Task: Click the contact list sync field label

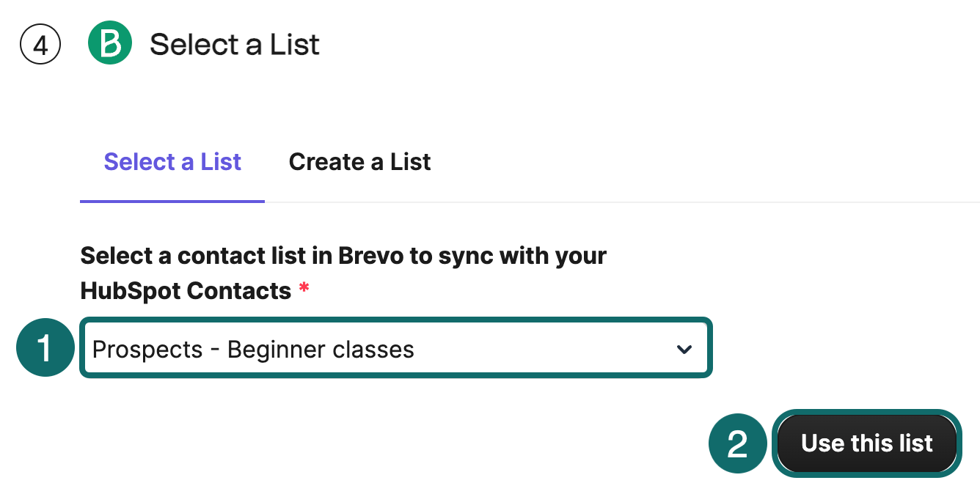Action: 343,257
